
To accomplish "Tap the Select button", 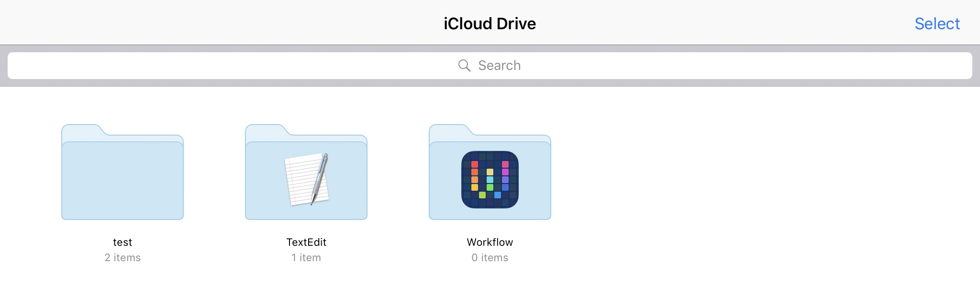I will [x=937, y=23].
